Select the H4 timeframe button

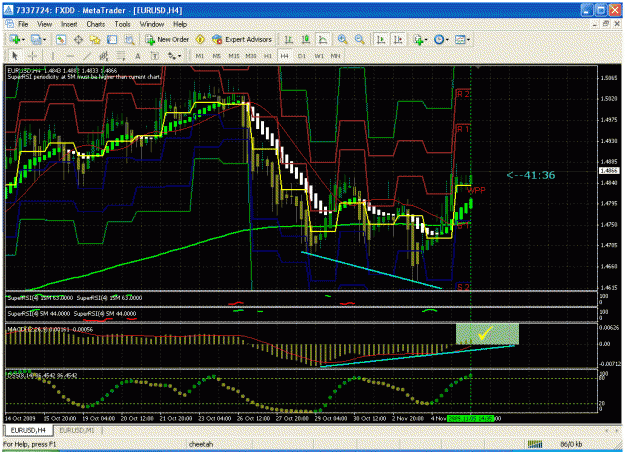(x=284, y=56)
